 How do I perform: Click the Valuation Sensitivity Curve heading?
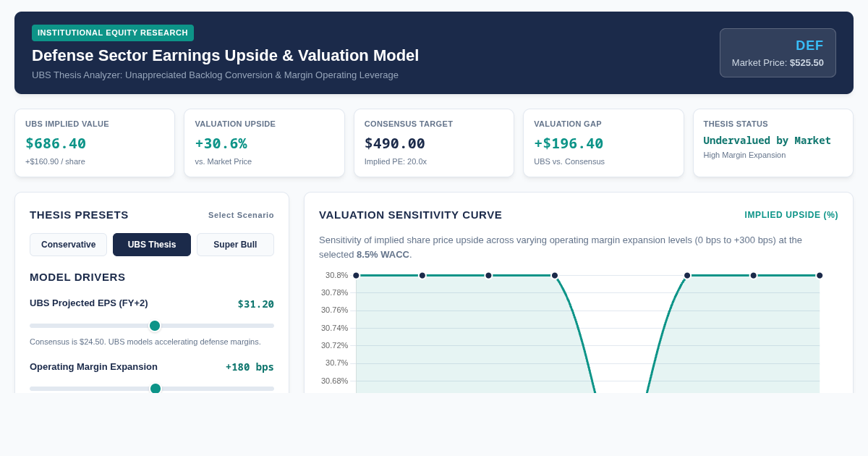tap(410, 215)
